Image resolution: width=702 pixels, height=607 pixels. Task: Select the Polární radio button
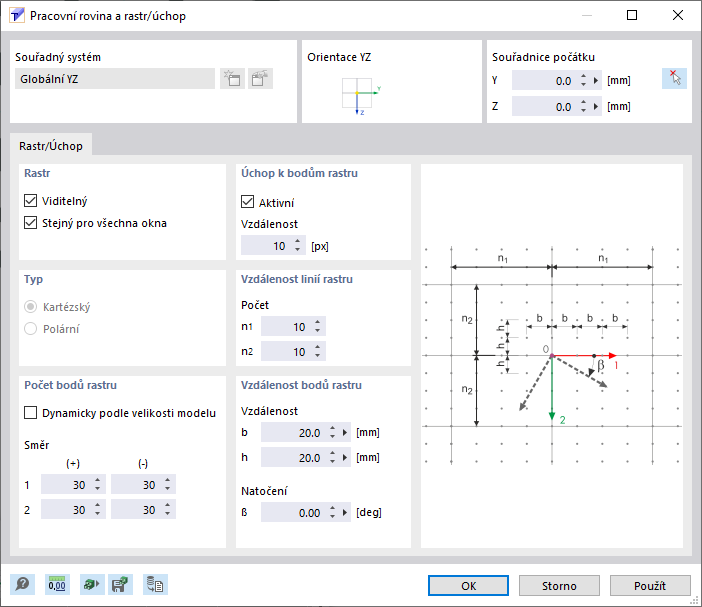point(30,329)
